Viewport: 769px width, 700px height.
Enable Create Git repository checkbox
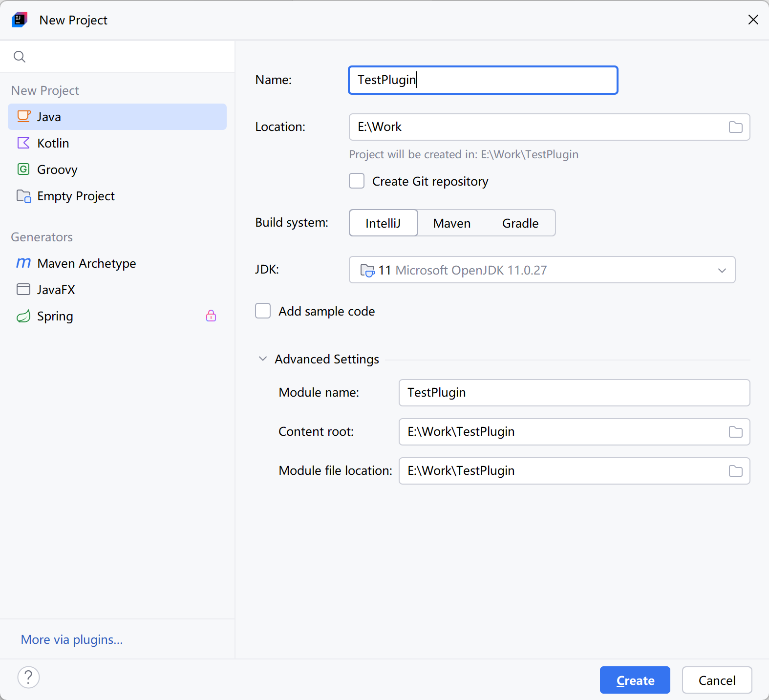[x=357, y=181]
